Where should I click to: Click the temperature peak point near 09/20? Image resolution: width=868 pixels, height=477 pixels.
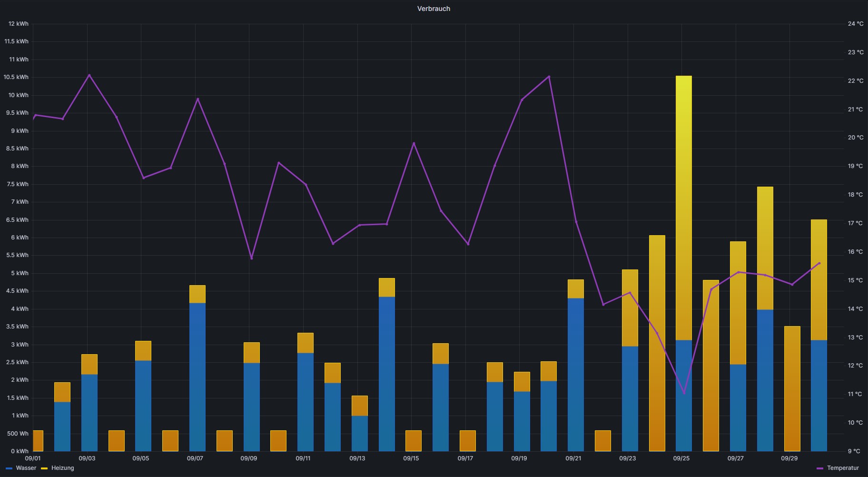tap(549, 76)
